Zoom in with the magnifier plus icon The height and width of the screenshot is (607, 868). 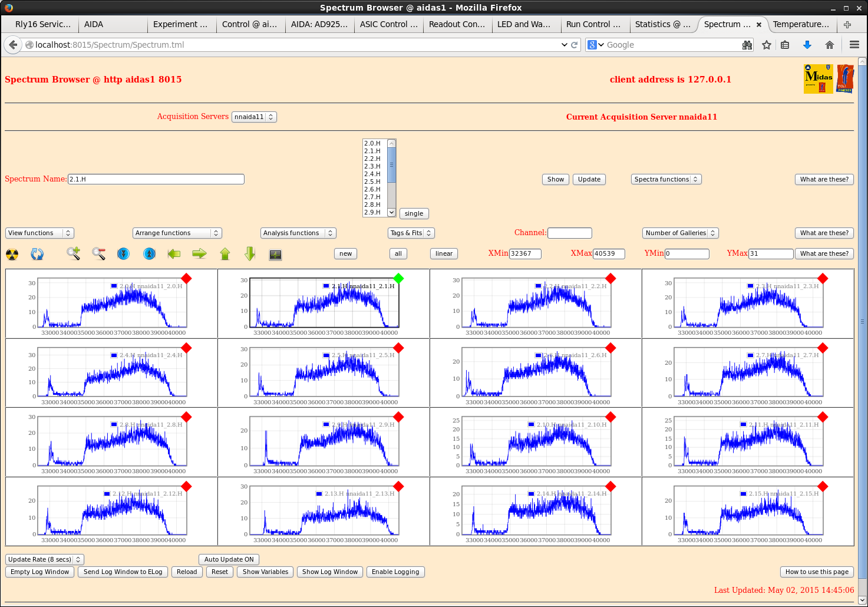[73, 253]
